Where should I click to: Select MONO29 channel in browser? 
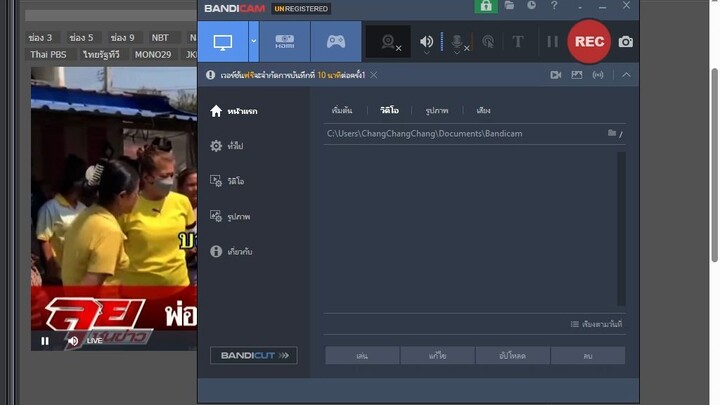153,55
